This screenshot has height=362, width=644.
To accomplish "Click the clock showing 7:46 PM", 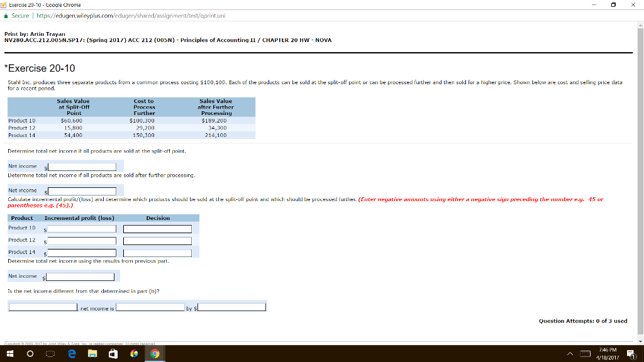I will pyautogui.click(x=608, y=353).
